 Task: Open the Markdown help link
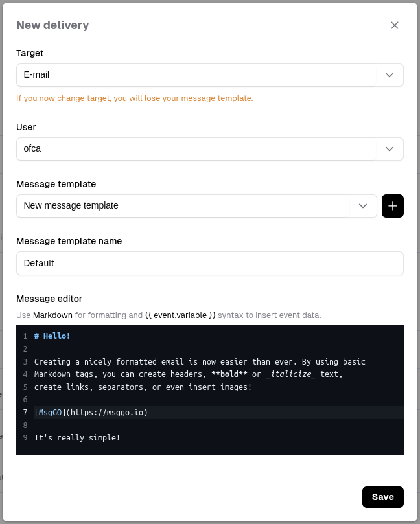click(x=52, y=315)
